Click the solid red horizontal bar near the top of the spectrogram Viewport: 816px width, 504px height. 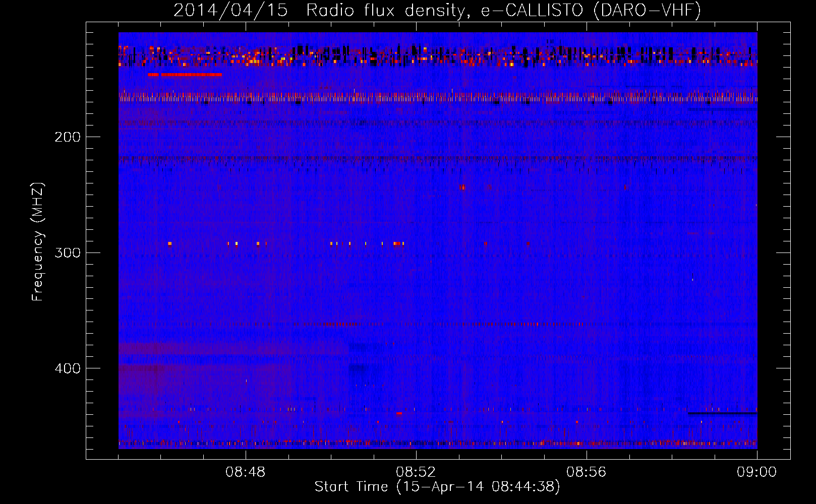[185, 75]
